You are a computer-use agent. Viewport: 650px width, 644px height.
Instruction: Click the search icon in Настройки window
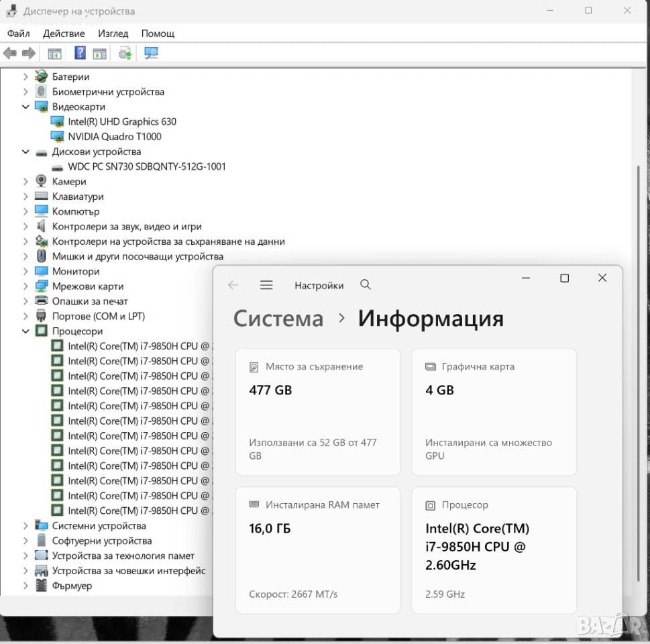(x=366, y=285)
